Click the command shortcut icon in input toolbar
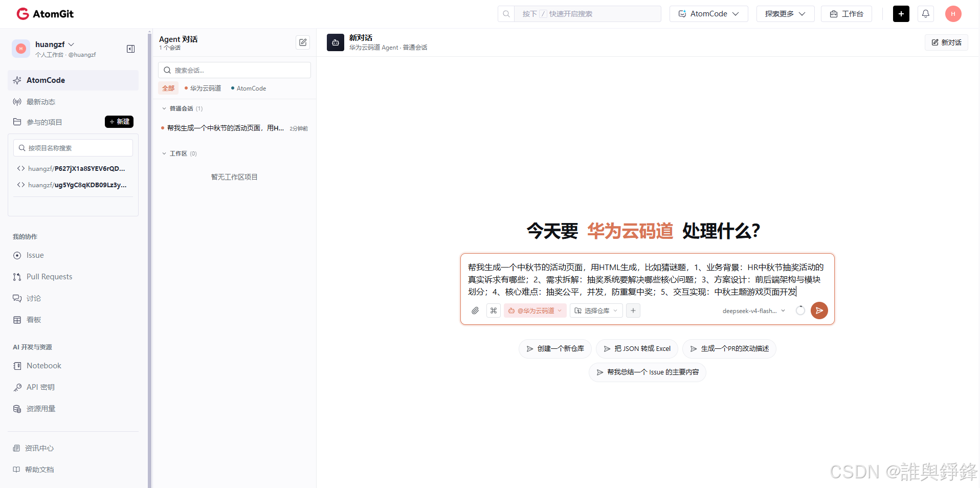 pyautogui.click(x=494, y=310)
